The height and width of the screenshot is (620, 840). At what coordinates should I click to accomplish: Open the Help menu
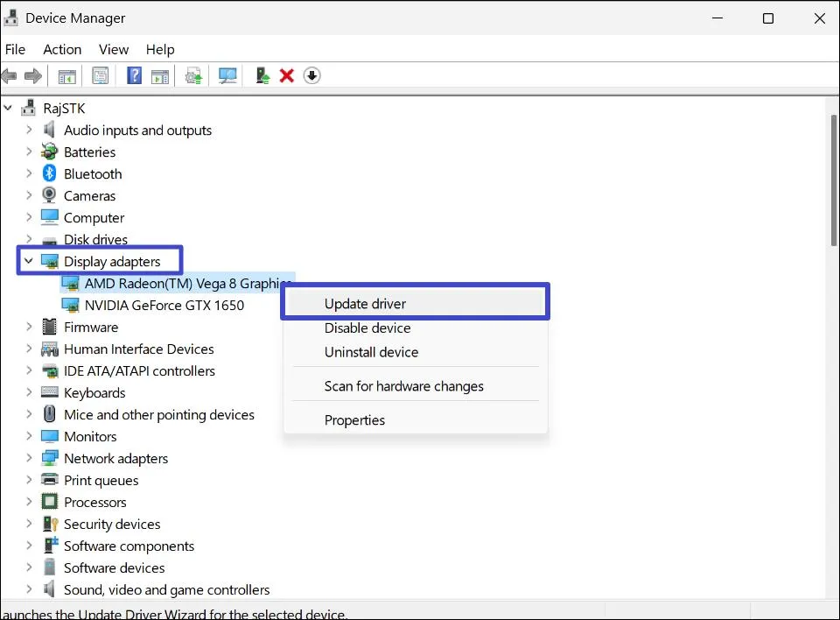point(160,49)
